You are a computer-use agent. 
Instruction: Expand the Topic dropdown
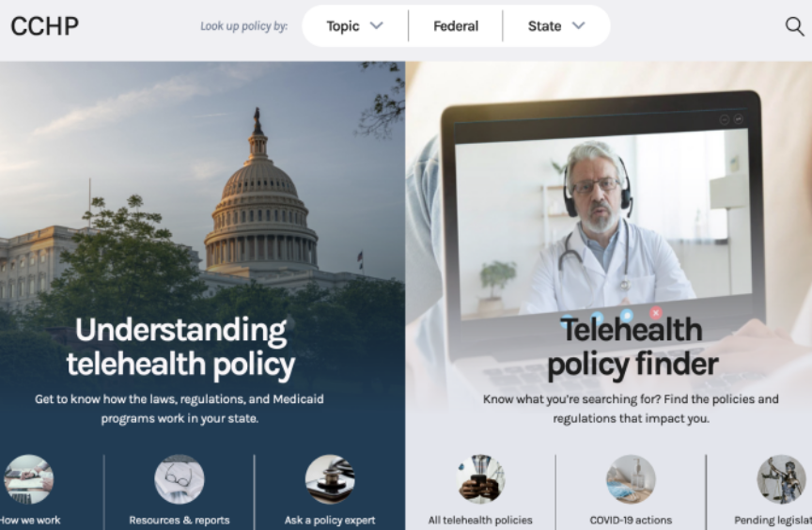(x=354, y=26)
